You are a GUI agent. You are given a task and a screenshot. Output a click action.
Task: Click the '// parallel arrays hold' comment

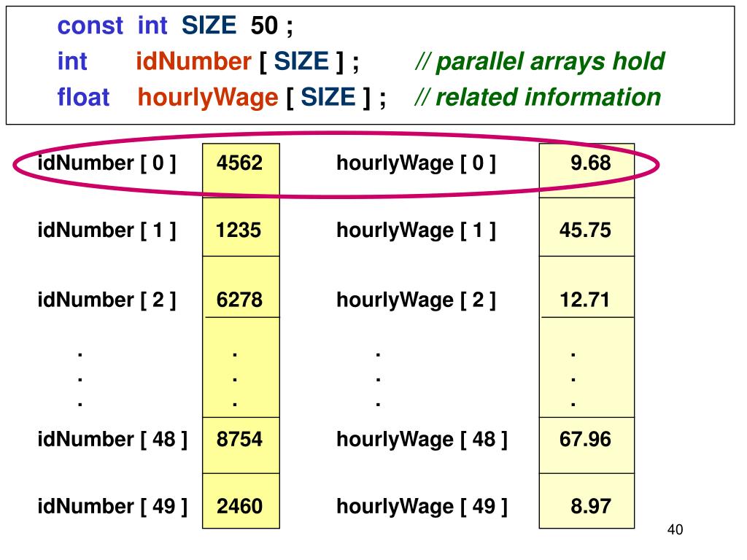pyautogui.click(x=539, y=61)
